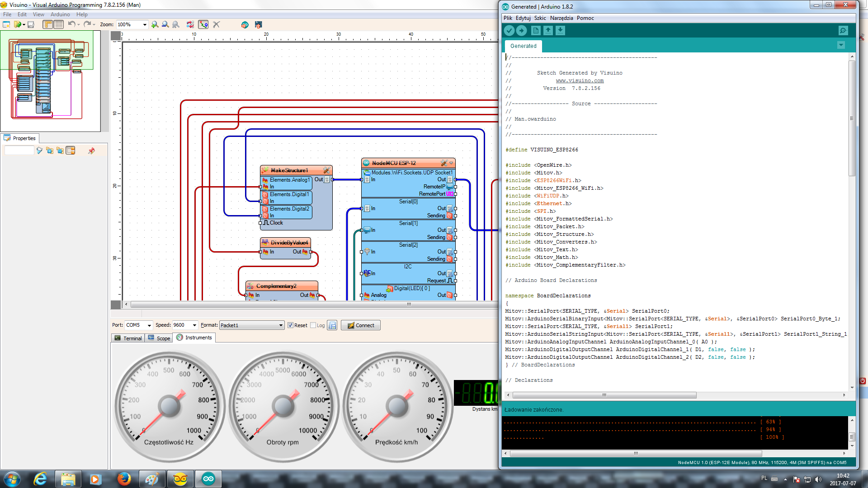Click the Delete X icon in toolbar
Image resolution: width=868 pixels, height=488 pixels.
217,24
